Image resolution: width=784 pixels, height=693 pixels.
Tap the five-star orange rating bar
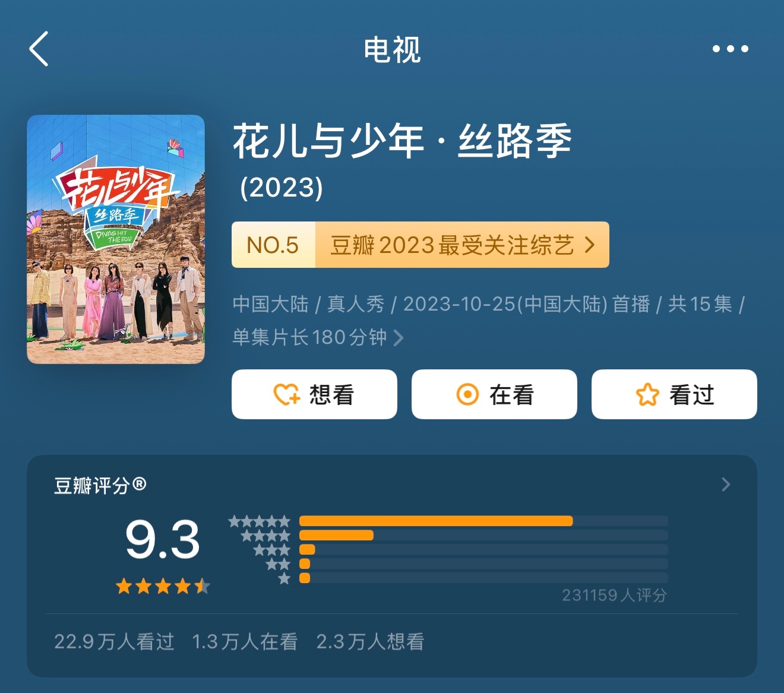436,521
